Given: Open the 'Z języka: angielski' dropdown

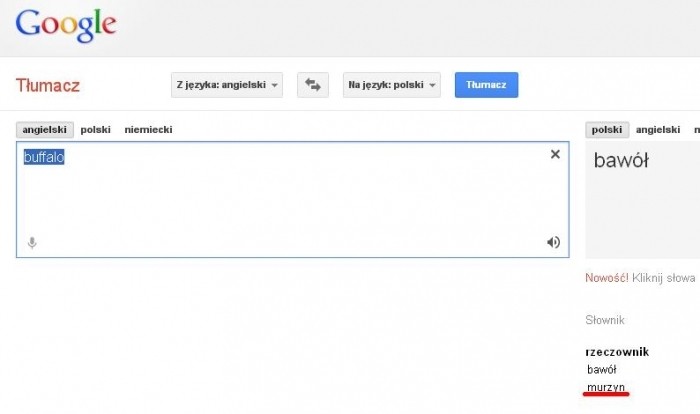Looking at the screenshot, I should 227,85.
